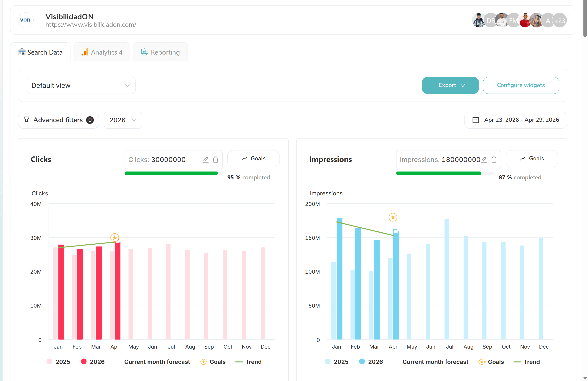Open the Reporting tab
The image size is (588, 381).
click(x=160, y=52)
